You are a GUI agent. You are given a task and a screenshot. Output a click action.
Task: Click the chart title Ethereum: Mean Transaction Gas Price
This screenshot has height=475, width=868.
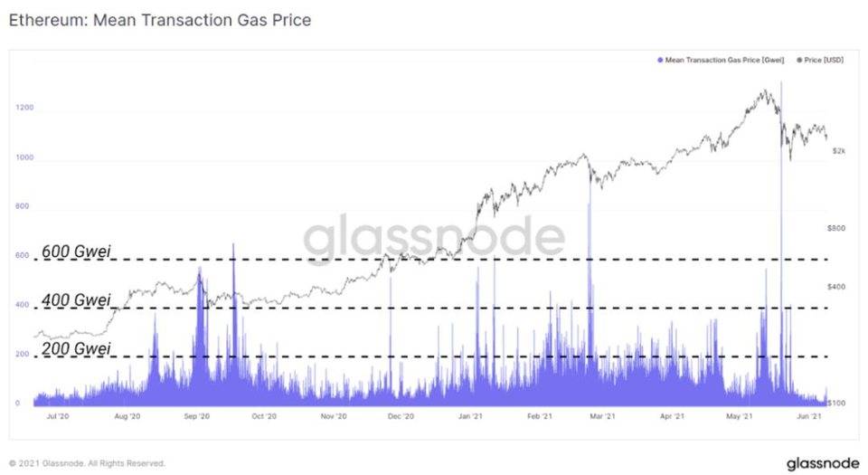point(160,19)
